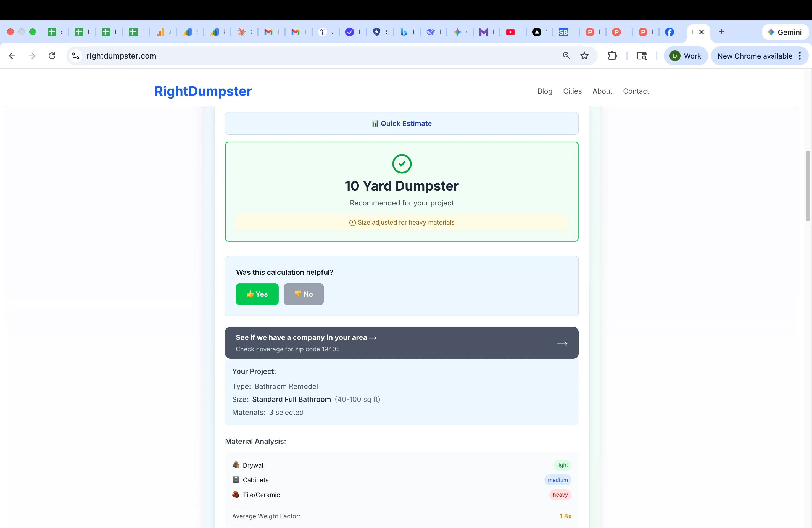Click the Cabinets material row
This screenshot has height=528, width=812.
tap(402, 480)
